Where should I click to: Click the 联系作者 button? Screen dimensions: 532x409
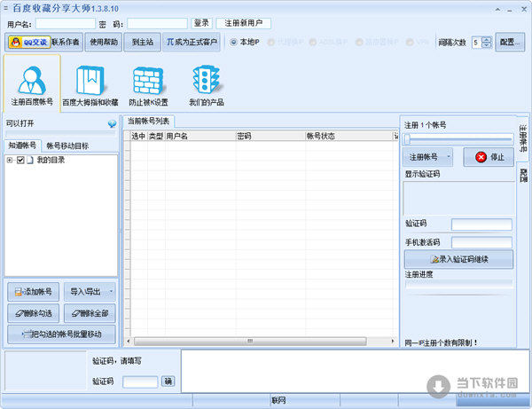[66, 42]
